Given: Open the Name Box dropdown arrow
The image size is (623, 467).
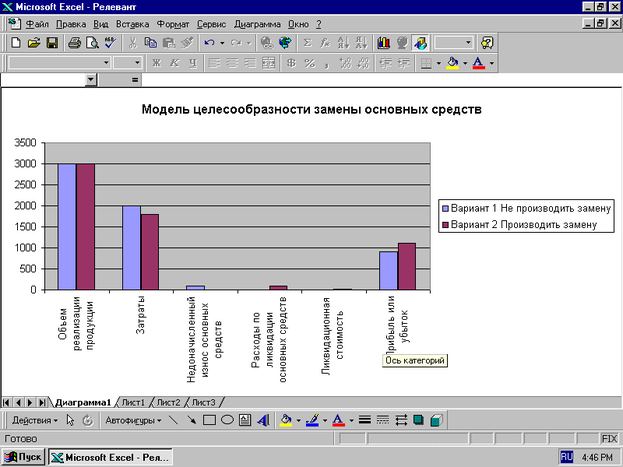Looking at the screenshot, I should [x=91, y=80].
